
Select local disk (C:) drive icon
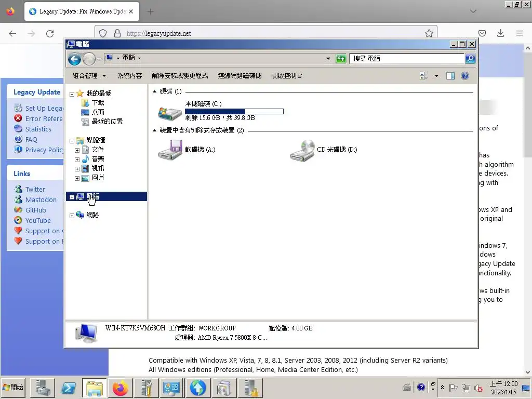170,113
